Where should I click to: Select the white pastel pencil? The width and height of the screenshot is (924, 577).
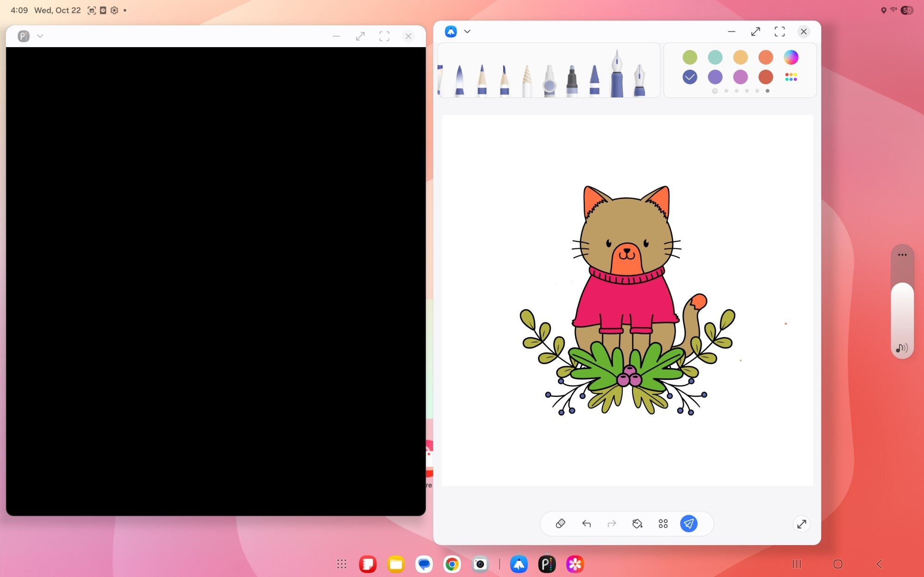click(526, 76)
